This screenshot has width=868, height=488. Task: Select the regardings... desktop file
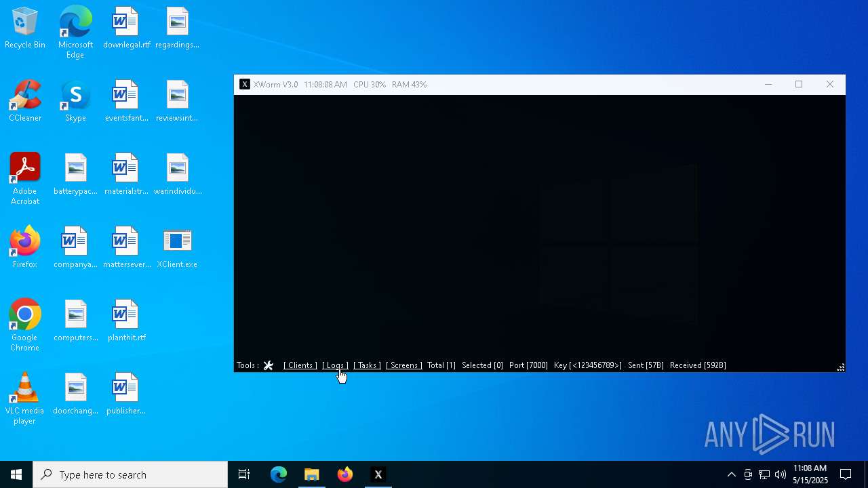click(177, 28)
